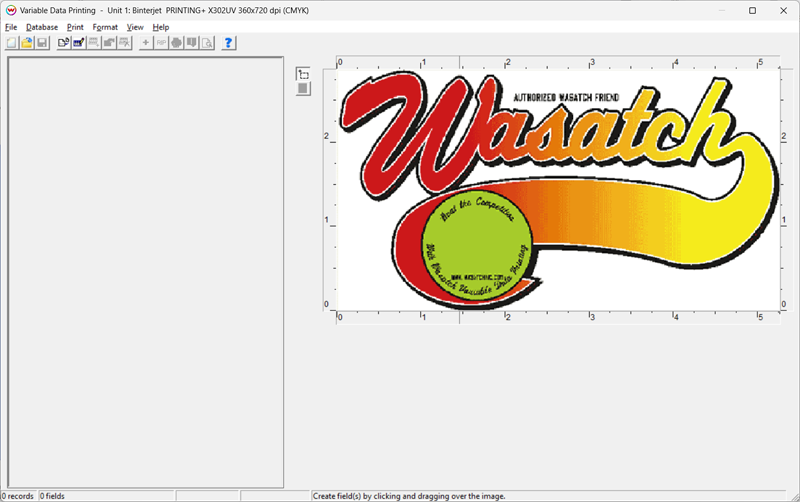Screen dimensions: 800x502
Task: Click the blue question mark Help icon
Action: click(x=228, y=43)
